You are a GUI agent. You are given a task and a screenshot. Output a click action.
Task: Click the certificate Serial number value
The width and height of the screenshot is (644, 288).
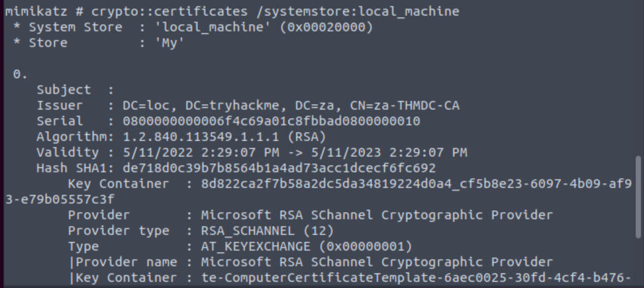click(x=271, y=121)
